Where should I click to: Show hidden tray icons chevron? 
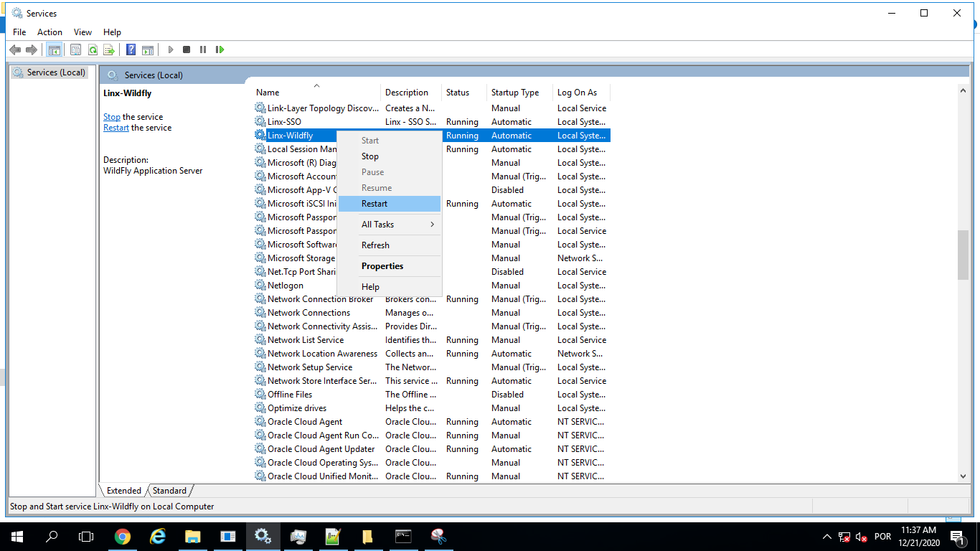point(826,537)
